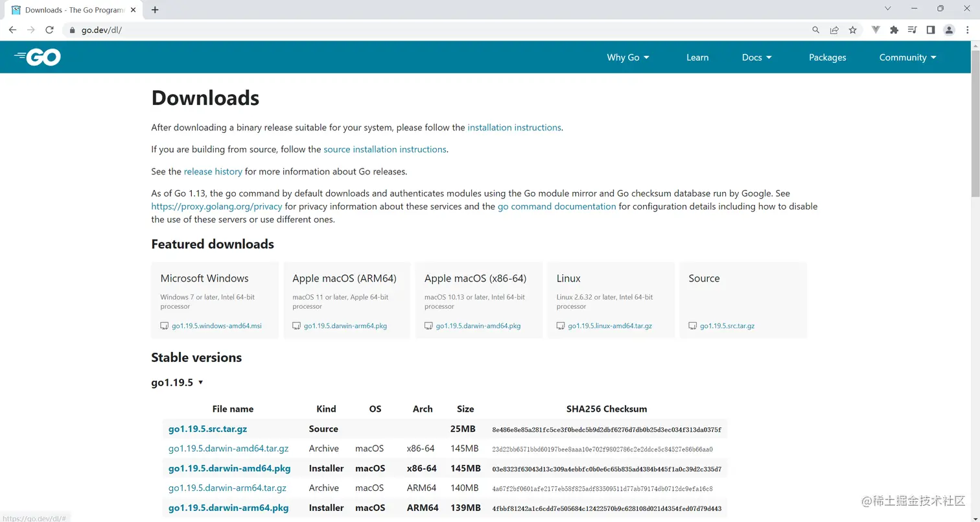Click the "25MB" size cell

(463, 429)
